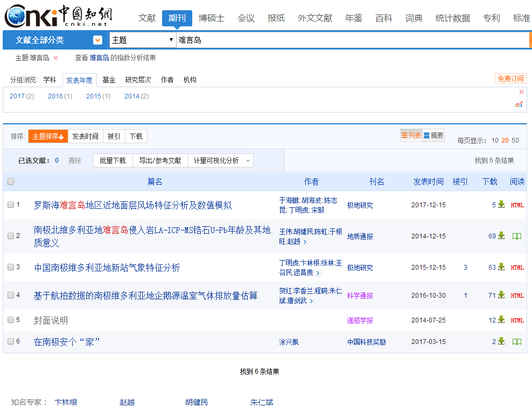Check the 基于航拍数据 article checkbox

click(x=10, y=295)
